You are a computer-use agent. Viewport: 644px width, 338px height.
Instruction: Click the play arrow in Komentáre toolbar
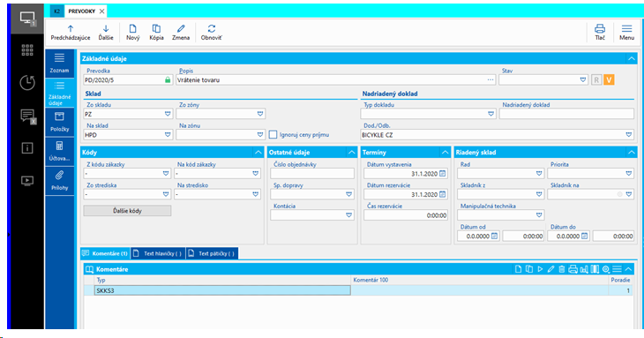(x=540, y=269)
